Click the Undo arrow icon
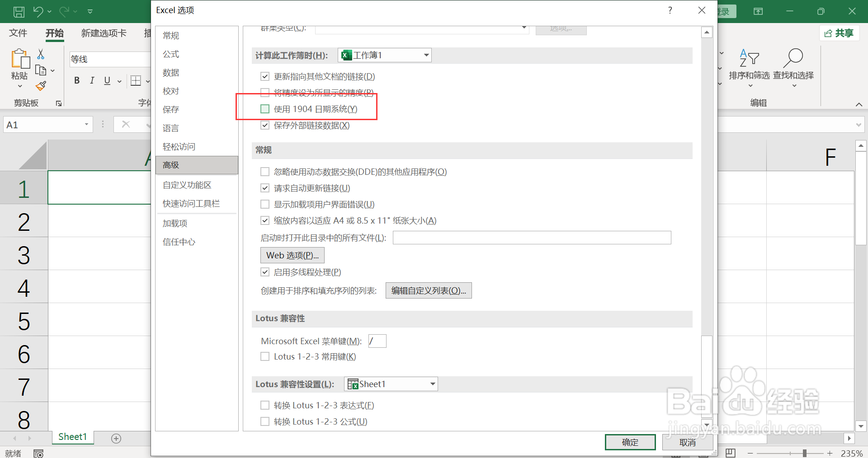This screenshot has height=458, width=868. click(x=38, y=11)
